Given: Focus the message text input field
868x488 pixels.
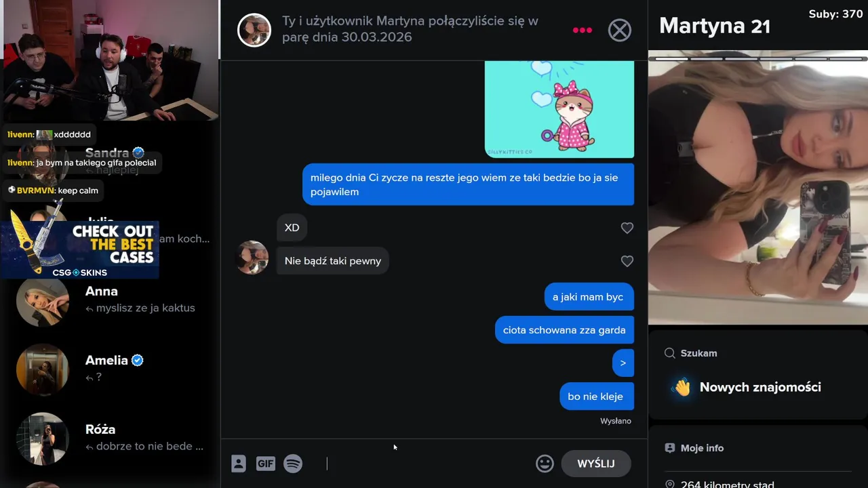Looking at the screenshot, I should coord(427,464).
